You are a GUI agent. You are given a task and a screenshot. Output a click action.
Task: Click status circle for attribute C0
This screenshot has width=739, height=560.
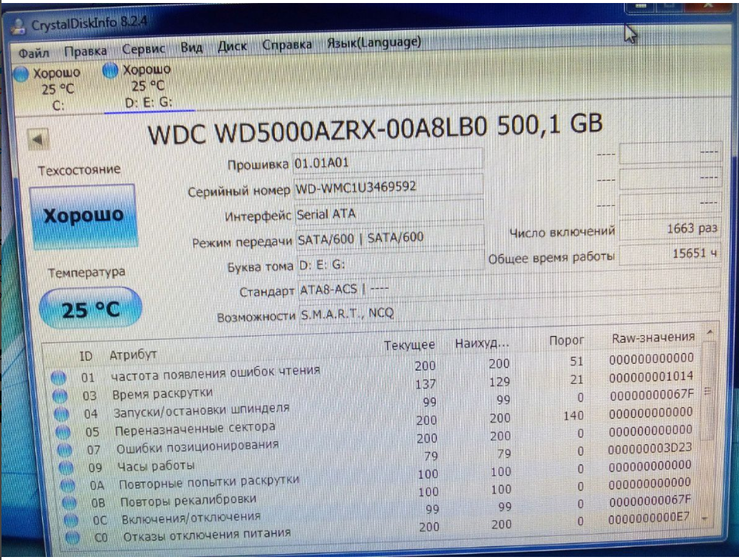(x=73, y=538)
